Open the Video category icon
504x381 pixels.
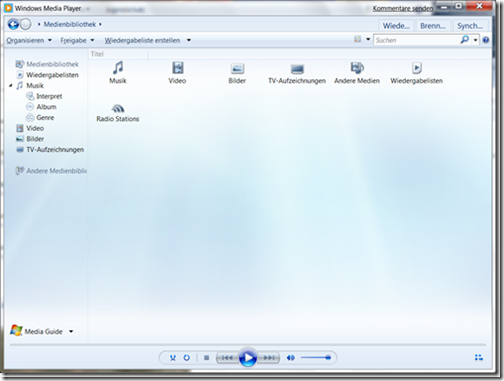click(x=177, y=72)
